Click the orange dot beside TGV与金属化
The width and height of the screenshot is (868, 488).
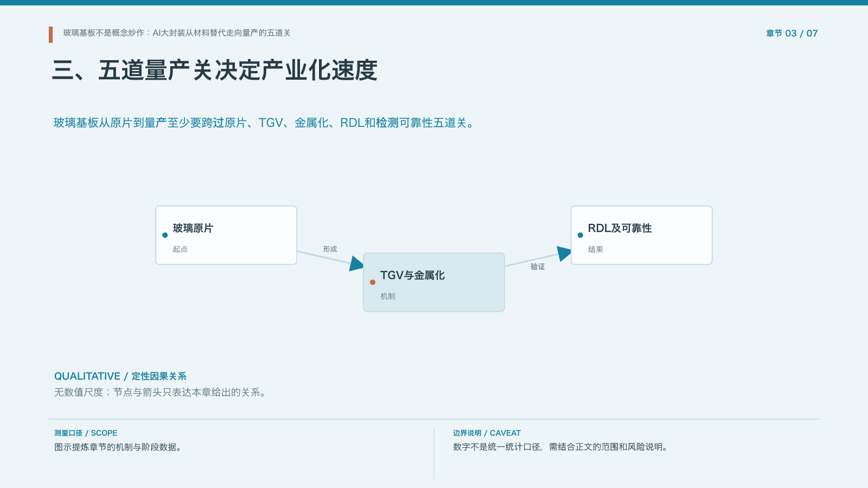373,282
